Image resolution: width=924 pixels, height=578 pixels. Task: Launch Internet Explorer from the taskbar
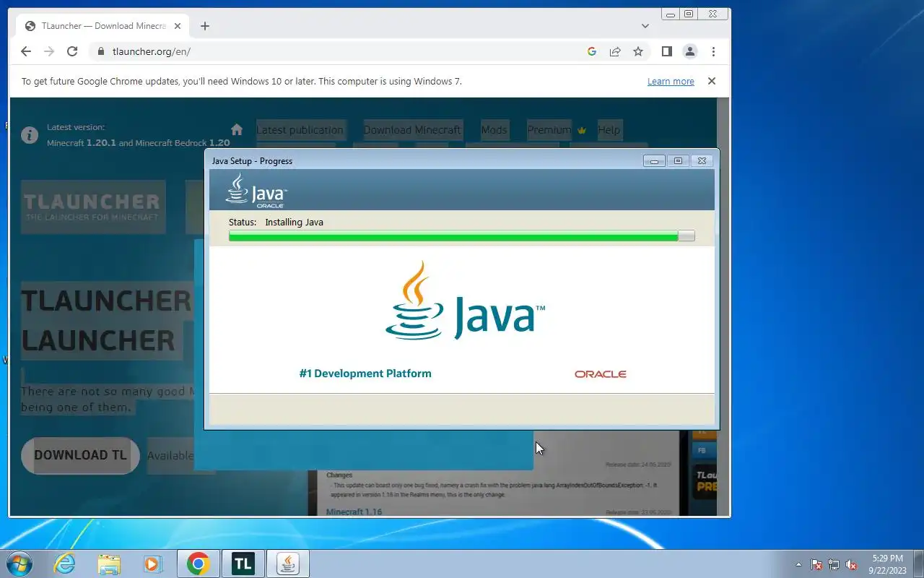click(x=65, y=564)
